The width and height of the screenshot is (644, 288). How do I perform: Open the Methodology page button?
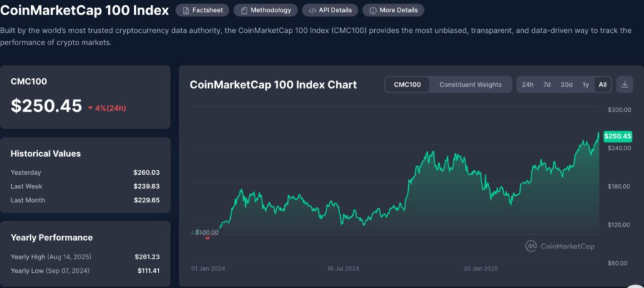coord(265,10)
